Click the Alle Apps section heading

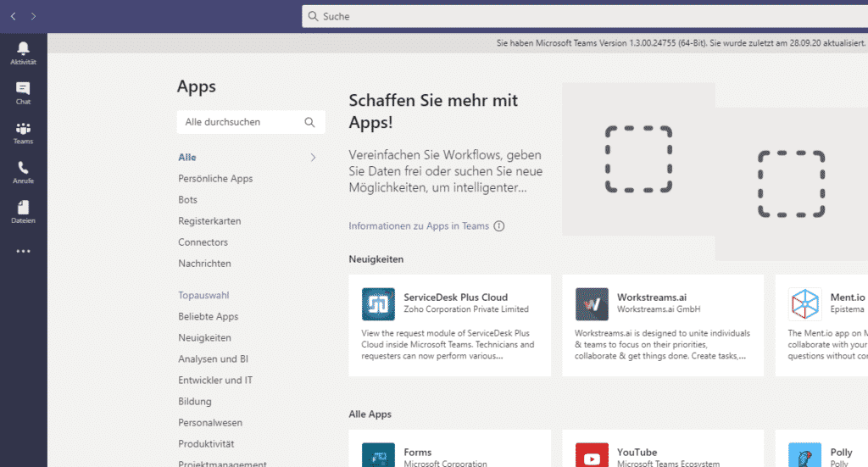click(x=370, y=414)
